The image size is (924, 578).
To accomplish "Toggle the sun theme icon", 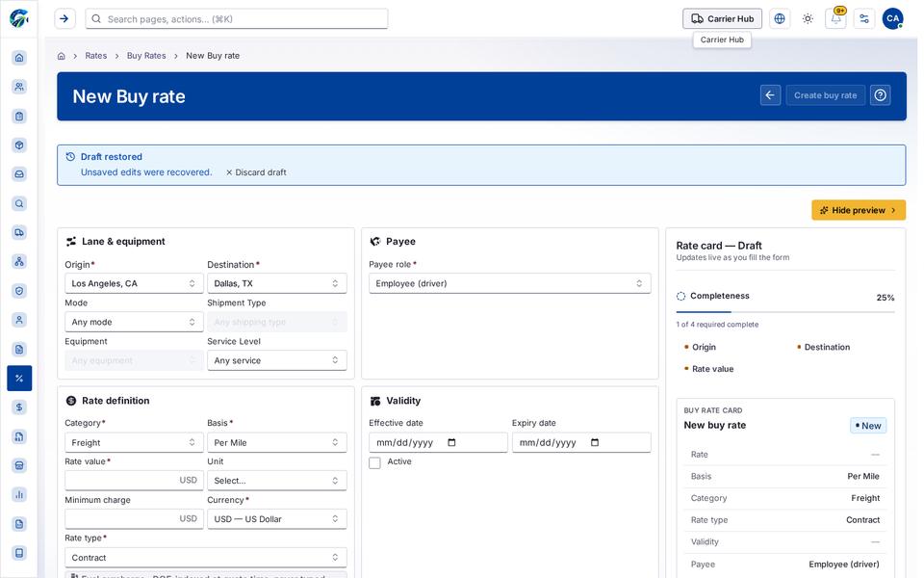I will tap(808, 19).
